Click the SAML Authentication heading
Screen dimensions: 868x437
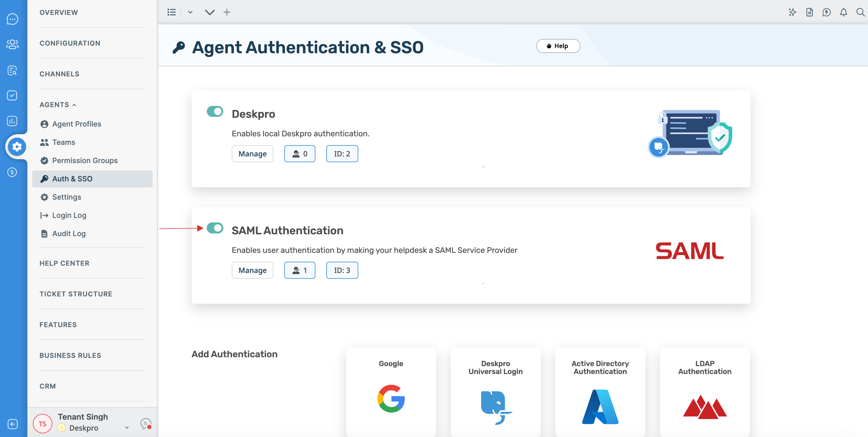pos(287,230)
